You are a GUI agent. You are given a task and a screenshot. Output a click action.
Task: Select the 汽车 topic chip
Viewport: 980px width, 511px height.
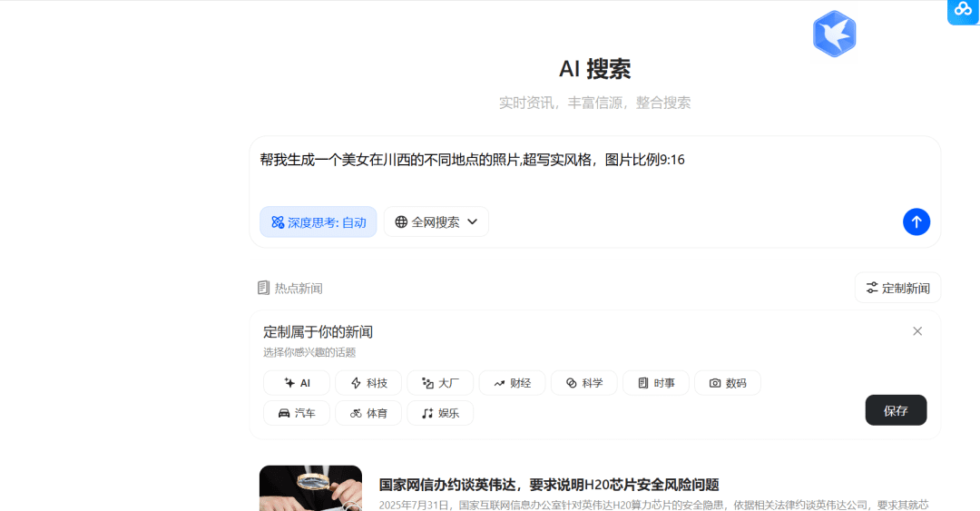pos(297,413)
